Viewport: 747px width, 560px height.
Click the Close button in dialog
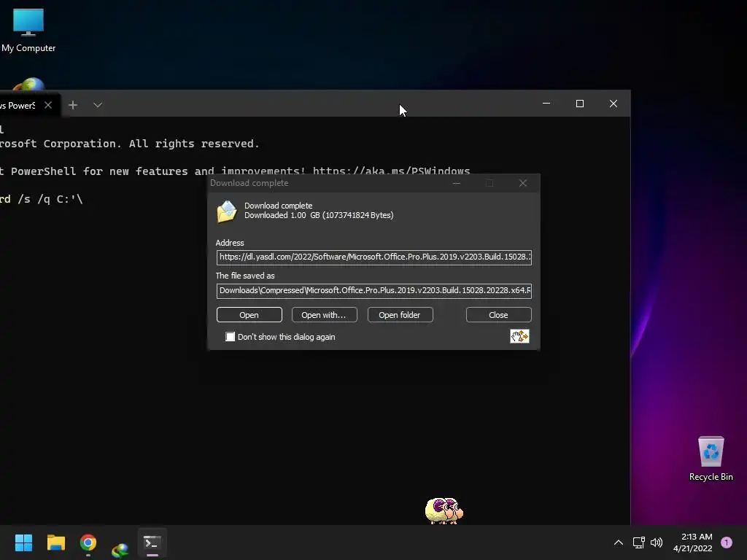498,315
